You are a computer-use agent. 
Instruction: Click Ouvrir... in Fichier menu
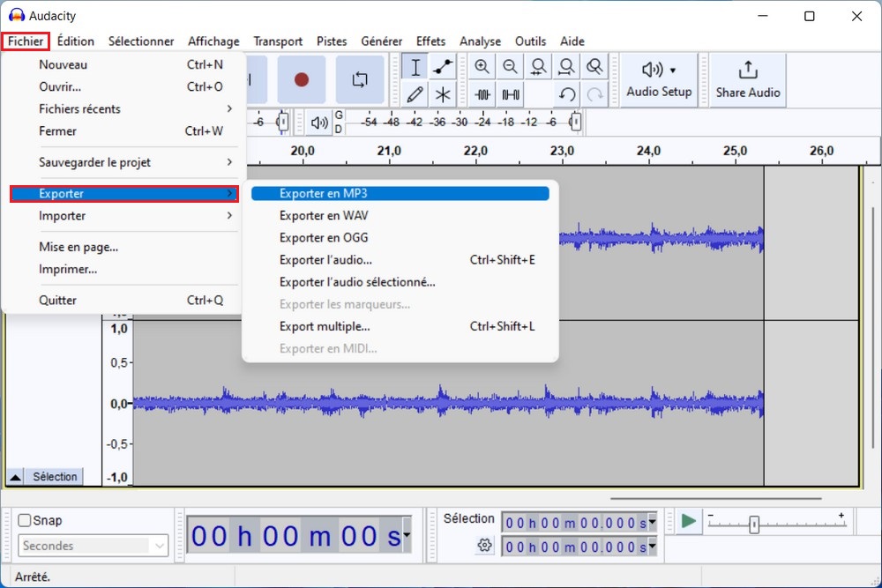pyautogui.click(x=125, y=86)
